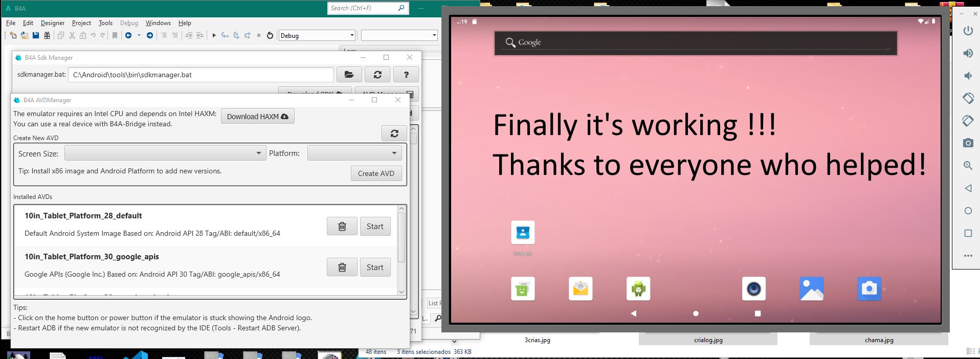This screenshot has width=980, height=359.
Task: Click the sdkmanager.bat path field
Action: tap(201, 75)
